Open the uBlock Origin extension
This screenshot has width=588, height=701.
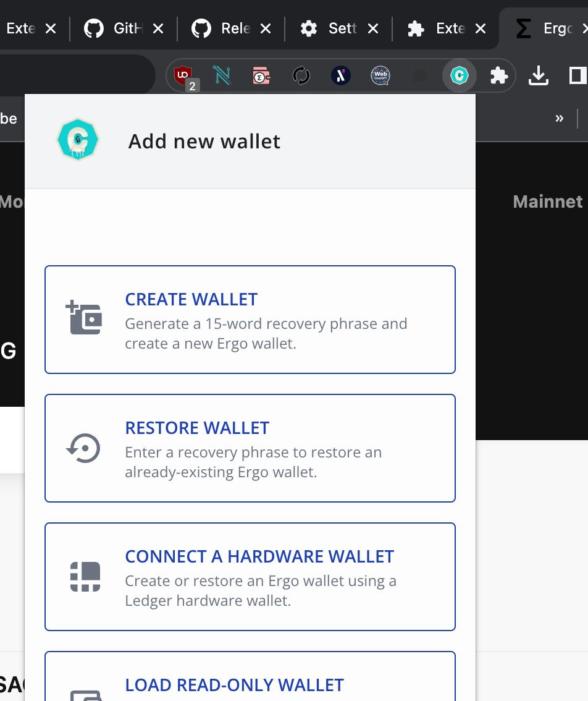(183, 75)
